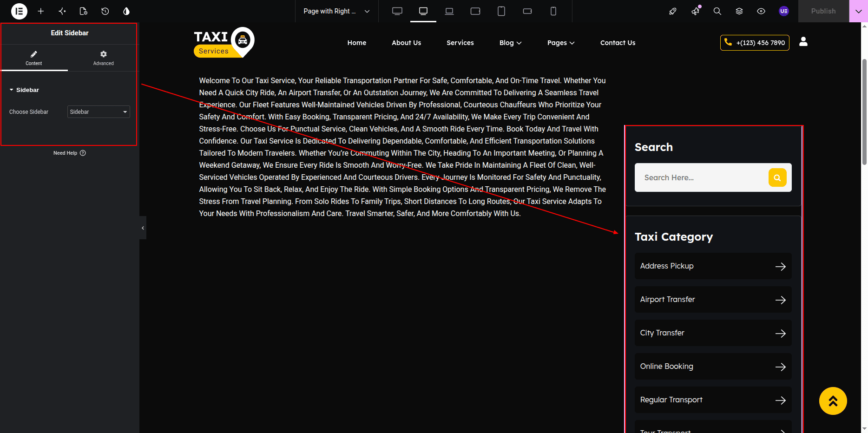Open the History icon in top bar
Viewport: 868px width, 433px height.
pyautogui.click(x=105, y=11)
